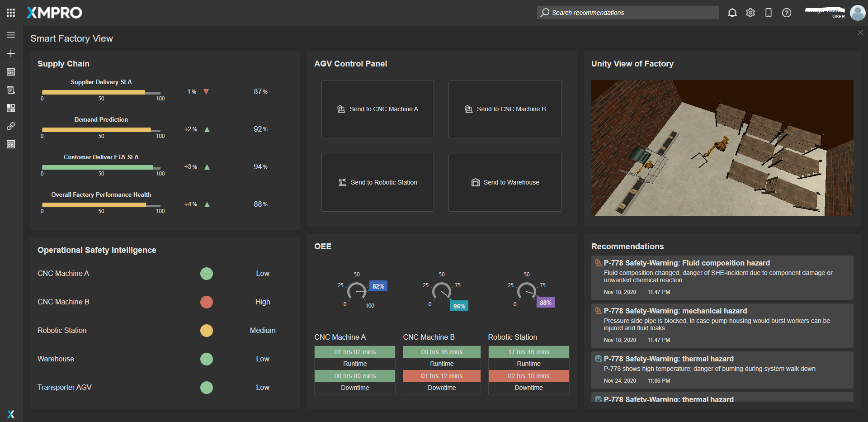
Task: Click the '01 hrs 12 mins' downtime cell
Action: (442, 376)
